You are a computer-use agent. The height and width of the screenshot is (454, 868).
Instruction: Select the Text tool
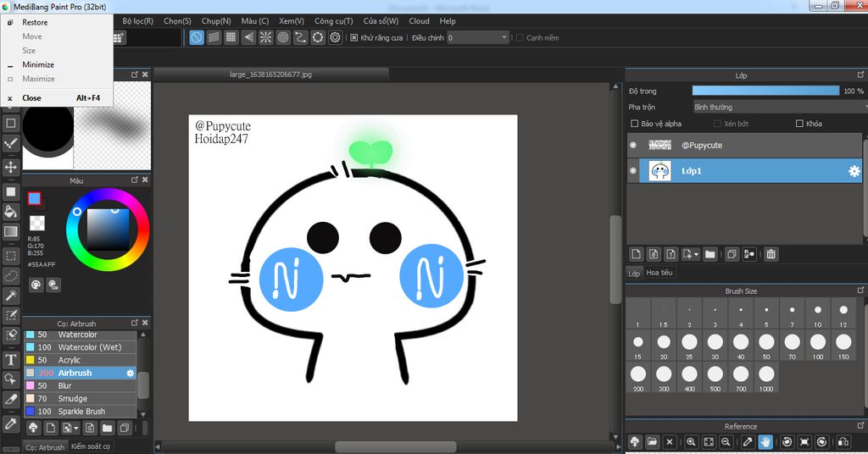coord(10,359)
